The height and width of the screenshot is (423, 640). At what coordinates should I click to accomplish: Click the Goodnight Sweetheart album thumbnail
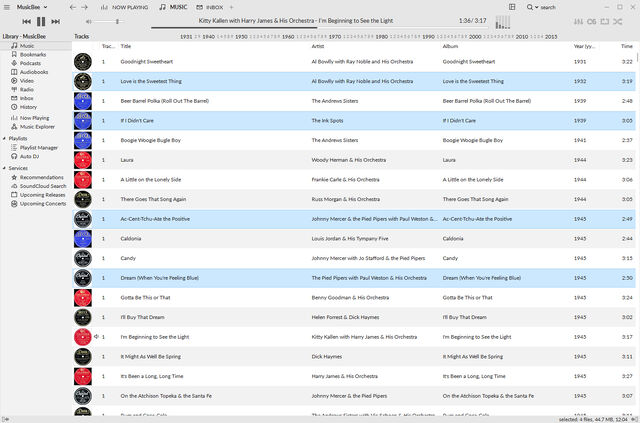click(83, 62)
